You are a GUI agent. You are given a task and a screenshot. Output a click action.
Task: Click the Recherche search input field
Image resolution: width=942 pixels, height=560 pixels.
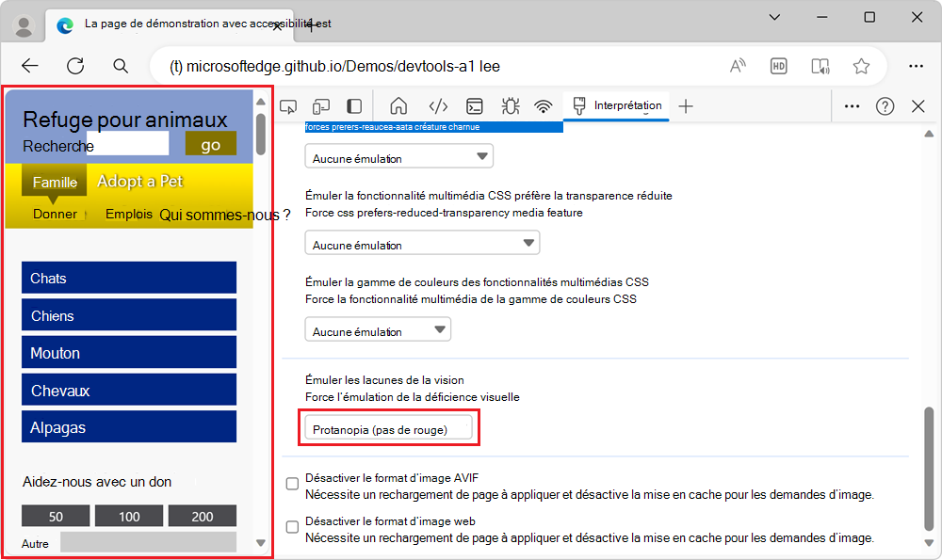(129, 144)
